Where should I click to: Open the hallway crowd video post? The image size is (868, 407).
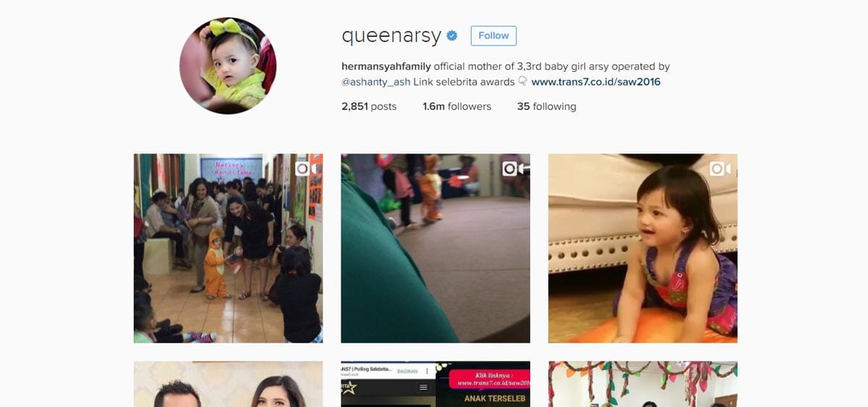pos(228,248)
